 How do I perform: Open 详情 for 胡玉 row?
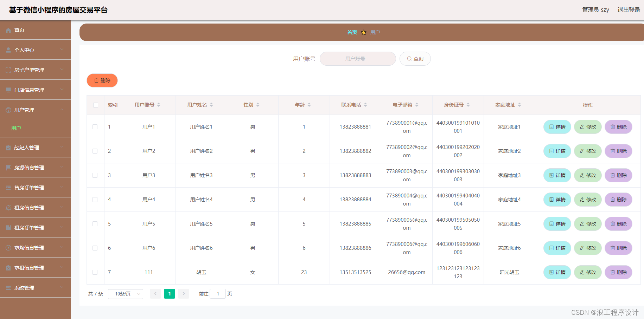(x=557, y=272)
